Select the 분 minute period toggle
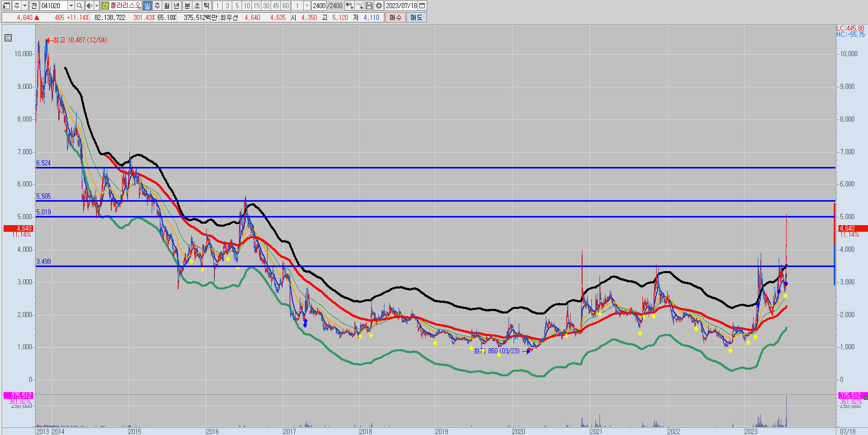This screenshot has width=868, height=435. pyautogui.click(x=187, y=6)
